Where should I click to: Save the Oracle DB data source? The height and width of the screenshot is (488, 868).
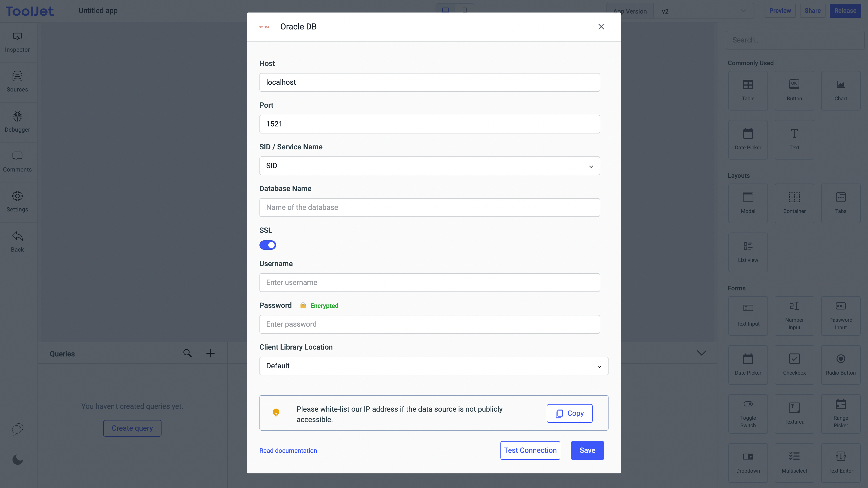pyautogui.click(x=587, y=450)
